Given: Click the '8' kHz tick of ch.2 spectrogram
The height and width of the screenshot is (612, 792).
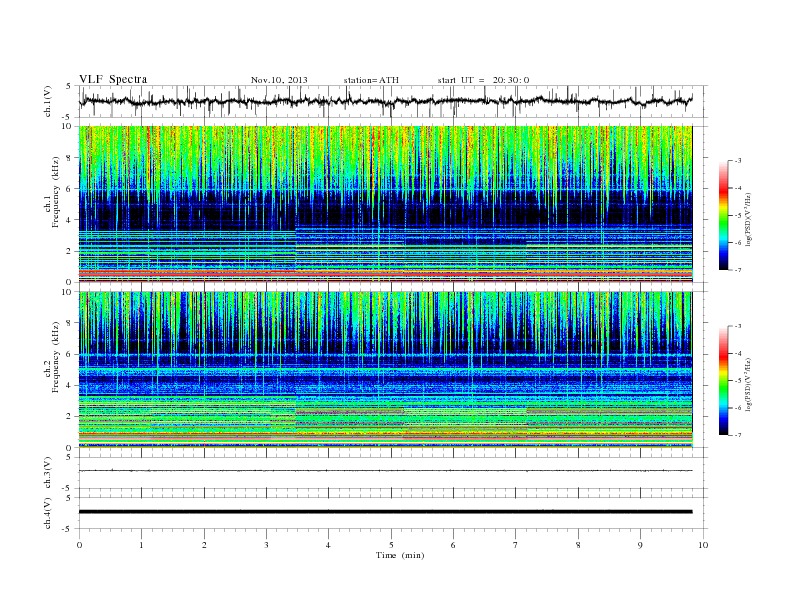Looking at the screenshot, I should pyautogui.click(x=69, y=323).
